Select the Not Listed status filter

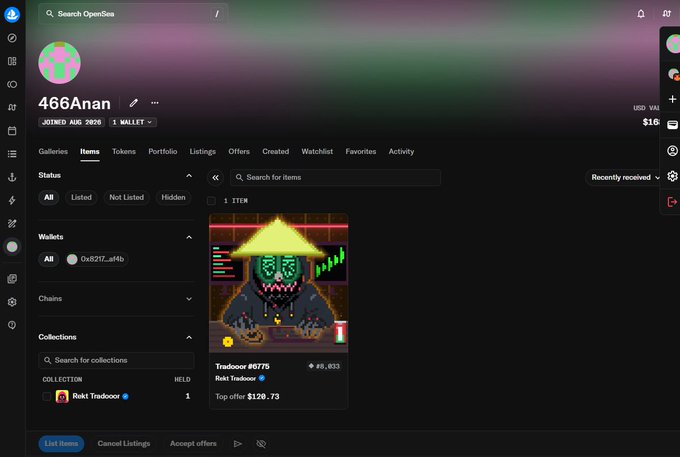point(126,197)
